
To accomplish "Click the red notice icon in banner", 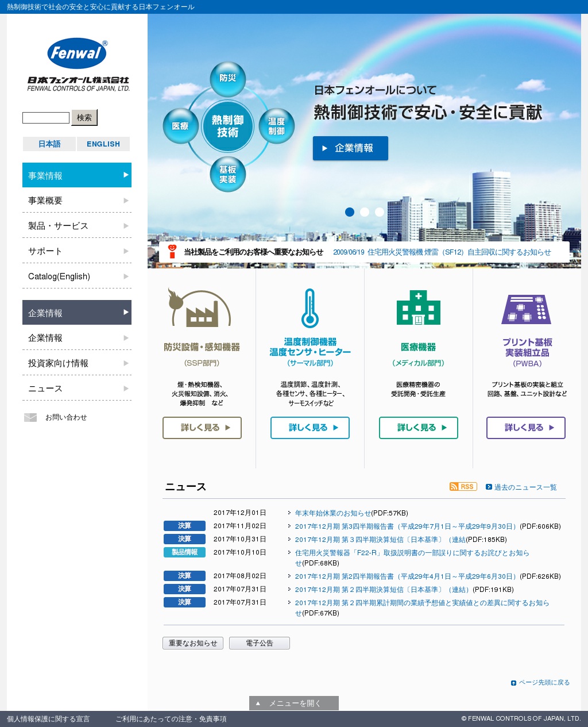I will click(x=172, y=252).
